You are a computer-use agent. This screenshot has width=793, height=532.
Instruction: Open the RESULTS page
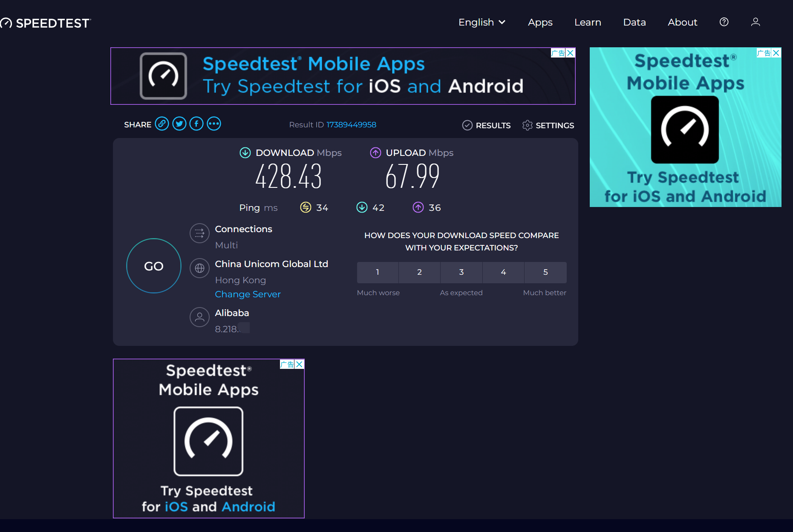[487, 125]
